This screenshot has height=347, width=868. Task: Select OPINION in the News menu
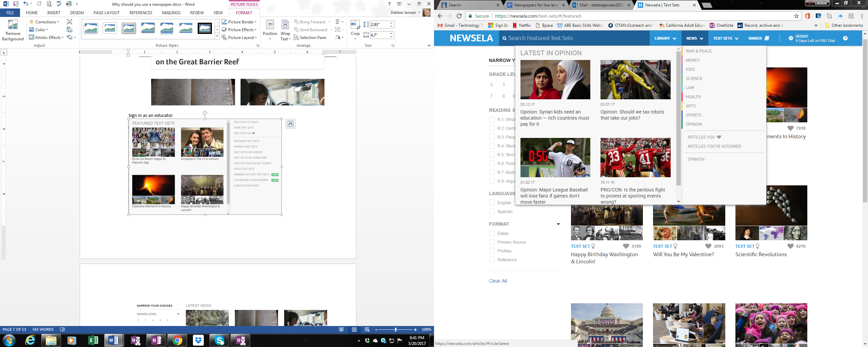pyautogui.click(x=694, y=124)
